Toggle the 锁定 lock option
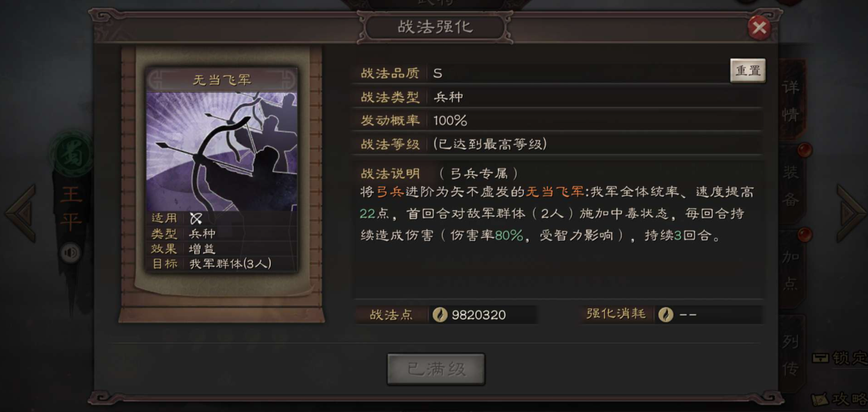The height and width of the screenshot is (412, 868). (x=840, y=358)
